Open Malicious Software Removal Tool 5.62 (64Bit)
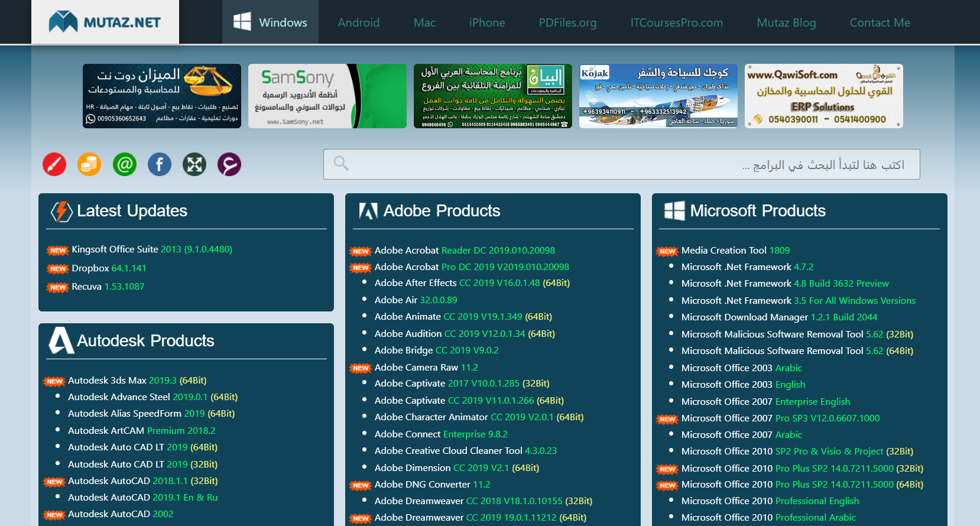Image resolution: width=980 pixels, height=526 pixels. pos(797,351)
